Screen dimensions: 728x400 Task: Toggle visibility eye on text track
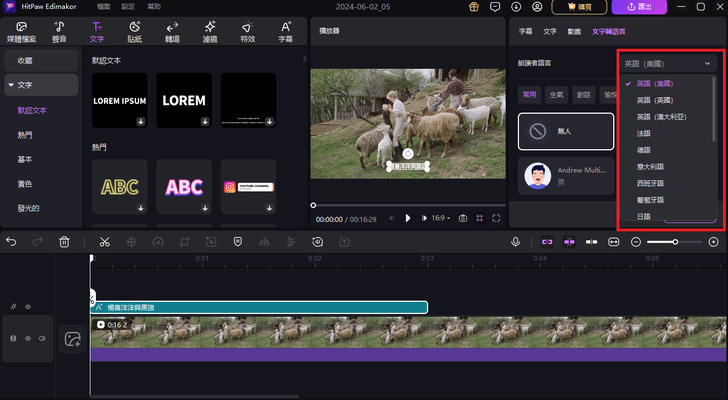click(28, 307)
